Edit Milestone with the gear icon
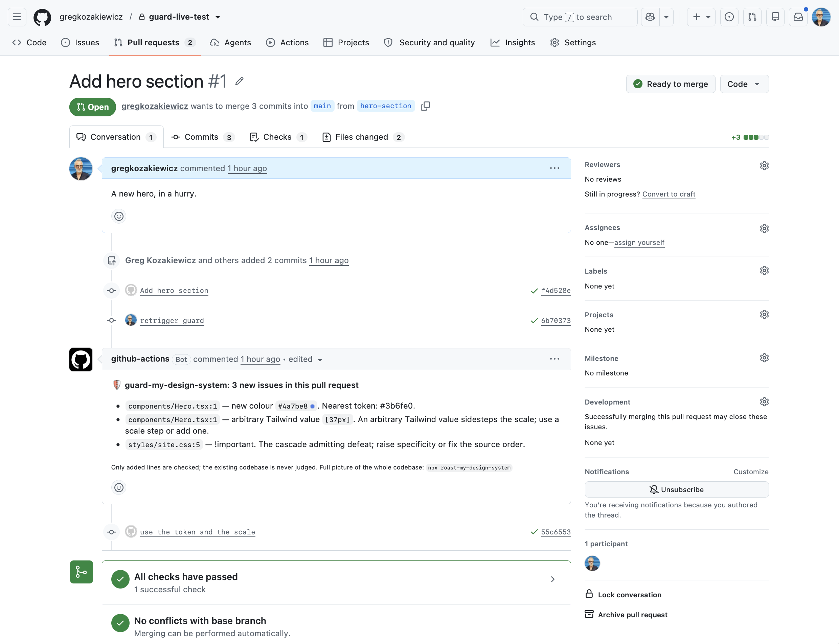The width and height of the screenshot is (839, 644). pos(764,358)
